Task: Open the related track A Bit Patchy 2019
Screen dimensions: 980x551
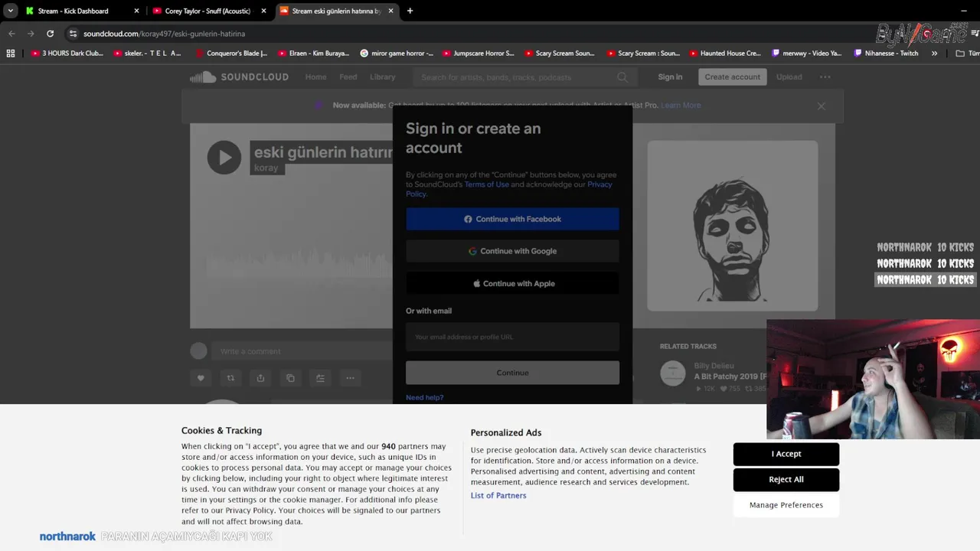Action: click(730, 377)
